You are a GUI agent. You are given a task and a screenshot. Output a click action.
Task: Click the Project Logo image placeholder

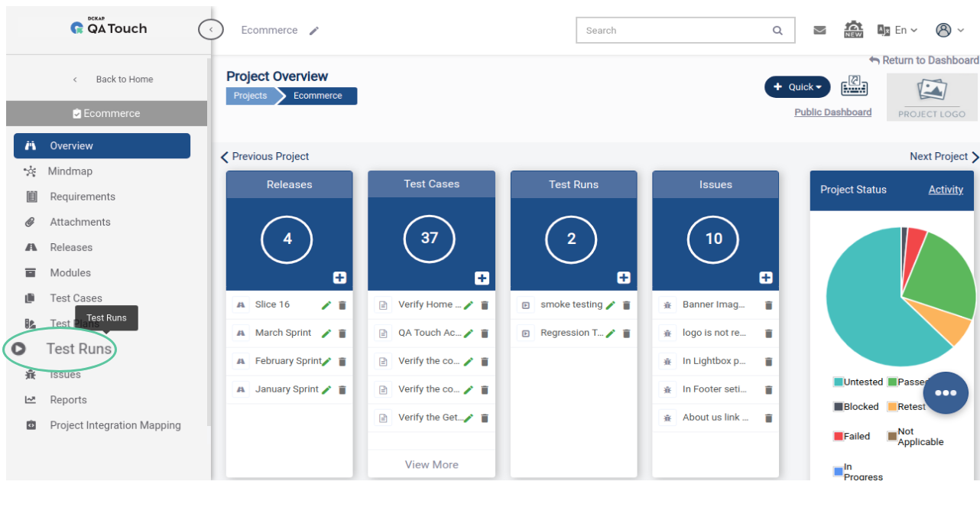932,97
